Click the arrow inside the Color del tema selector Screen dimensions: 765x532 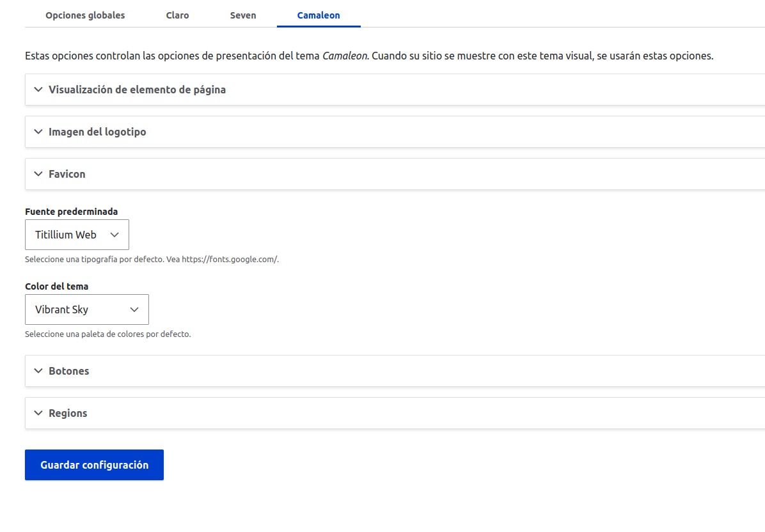coord(135,309)
